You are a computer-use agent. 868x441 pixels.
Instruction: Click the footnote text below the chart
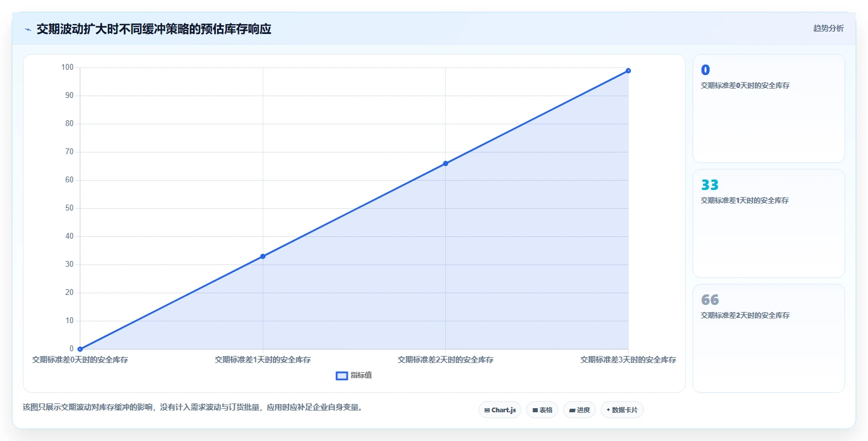click(x=192, y=407)
